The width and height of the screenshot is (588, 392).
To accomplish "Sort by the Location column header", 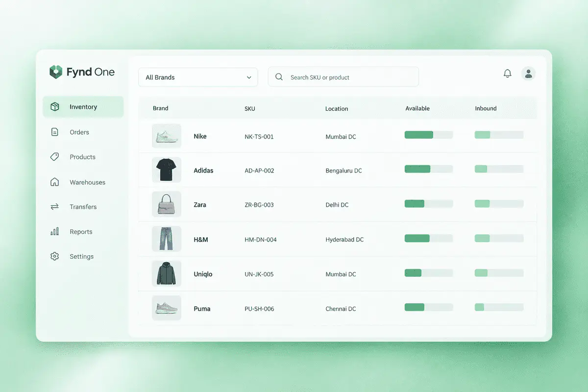I will point(337,108).
